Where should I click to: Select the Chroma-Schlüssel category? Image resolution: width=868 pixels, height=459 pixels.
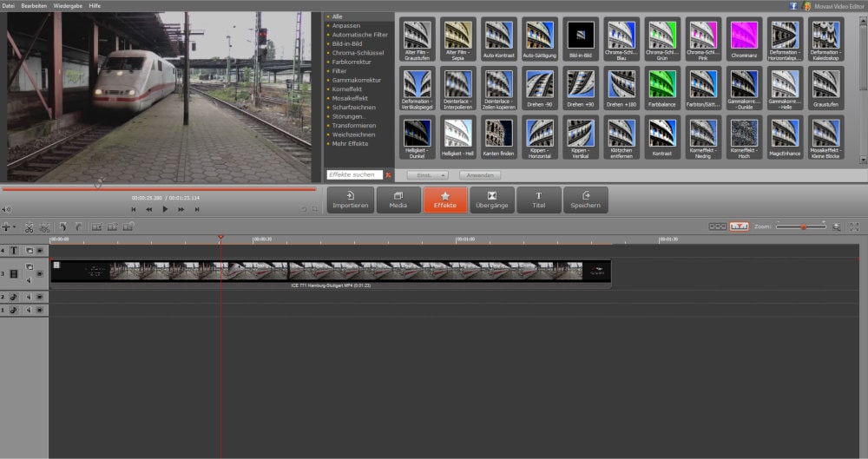coord(358,53)
